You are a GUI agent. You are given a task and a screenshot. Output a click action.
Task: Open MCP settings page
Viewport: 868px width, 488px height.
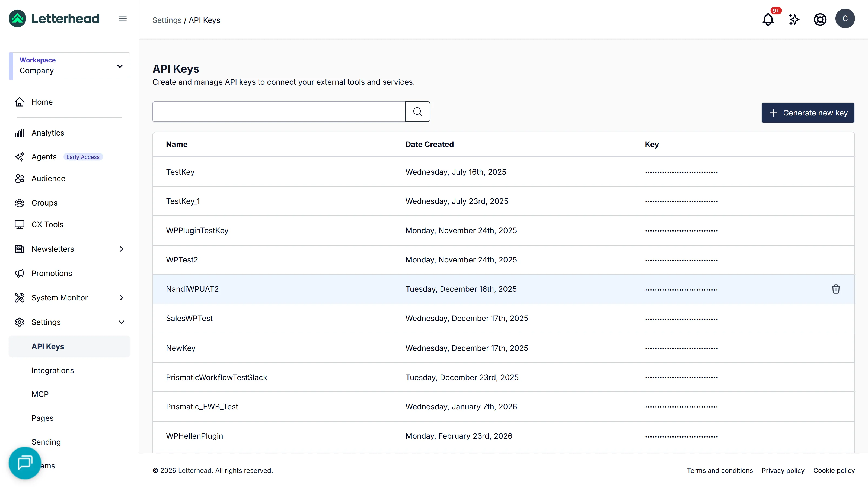pos(40,394)
